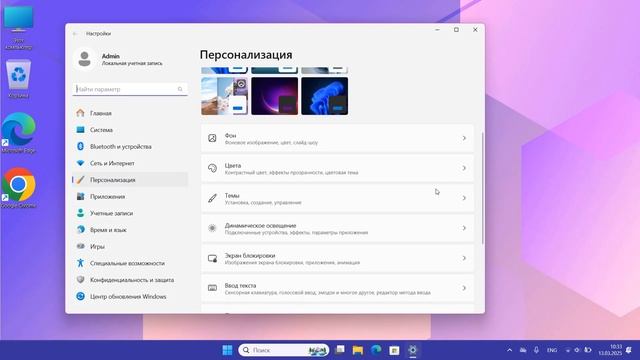The height and width of the screenshot is (360, 640).
Task: Open Microsoft Store from the taskbar
Action: click(394, 350)
